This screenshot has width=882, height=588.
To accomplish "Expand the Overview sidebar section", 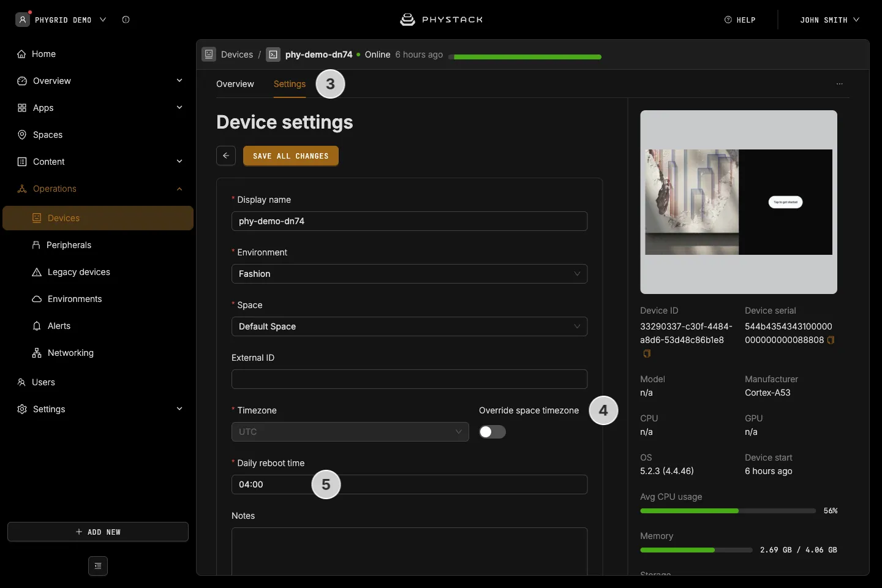I will click(179, 81).
